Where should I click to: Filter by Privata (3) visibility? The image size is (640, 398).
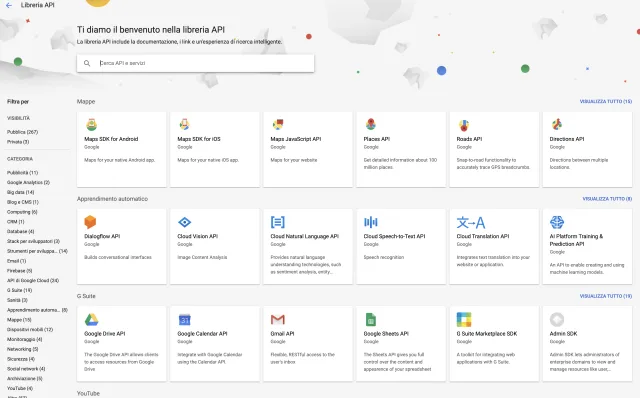[18, 142]
